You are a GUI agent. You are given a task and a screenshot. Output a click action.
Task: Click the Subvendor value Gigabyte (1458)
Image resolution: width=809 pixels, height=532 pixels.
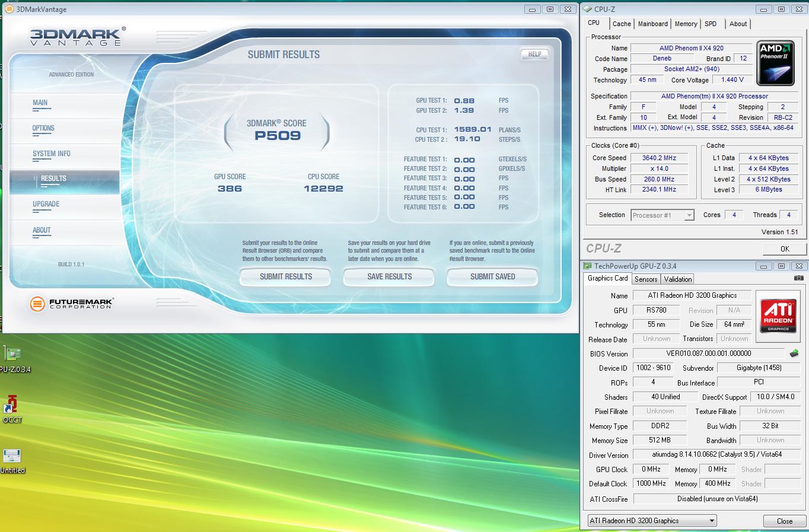click(759, 368)
